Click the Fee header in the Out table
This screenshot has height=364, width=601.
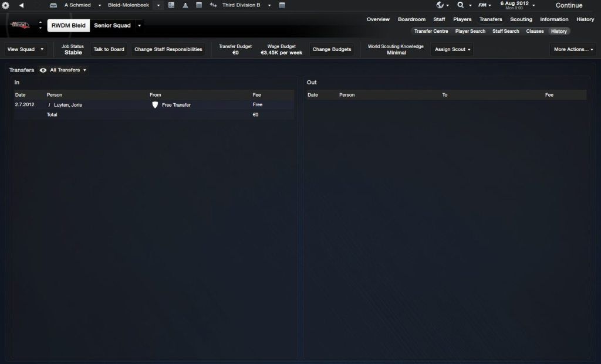(x=549, y=95)
